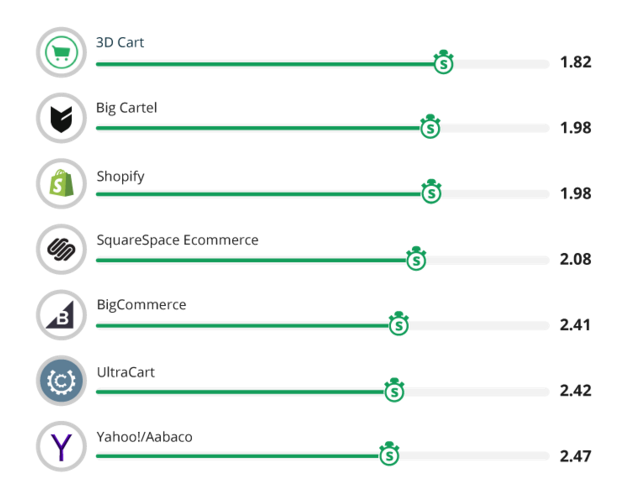622x486 pixels.
Task: Click stopwatch marker on SquareSpace Ecommerce bar
Action: [x=416, y=259]
